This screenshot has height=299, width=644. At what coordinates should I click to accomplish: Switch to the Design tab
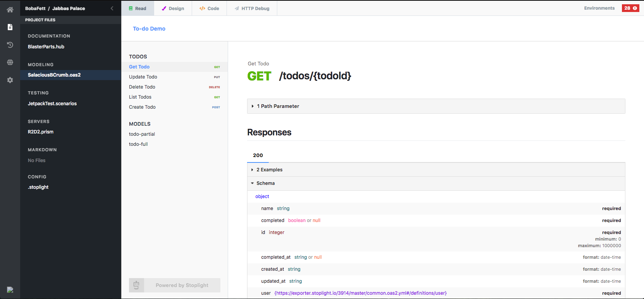pyautogui.click(x=173, y=8)
